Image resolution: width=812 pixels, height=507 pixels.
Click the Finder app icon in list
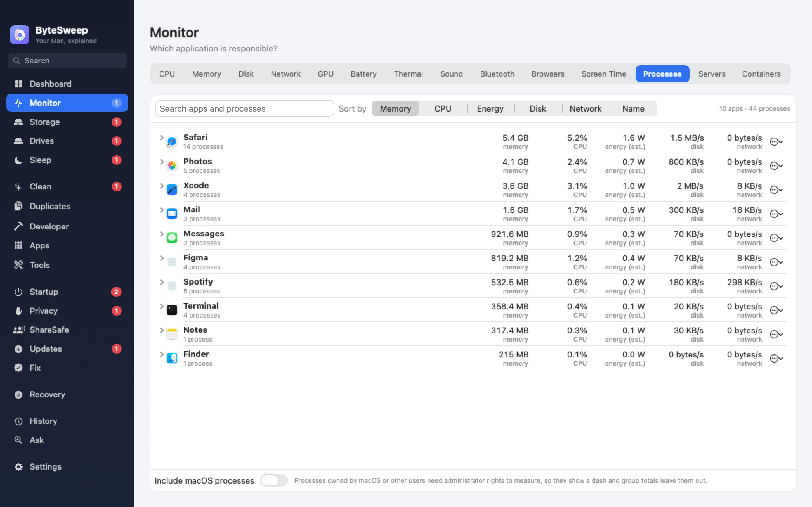pos(172,358)
